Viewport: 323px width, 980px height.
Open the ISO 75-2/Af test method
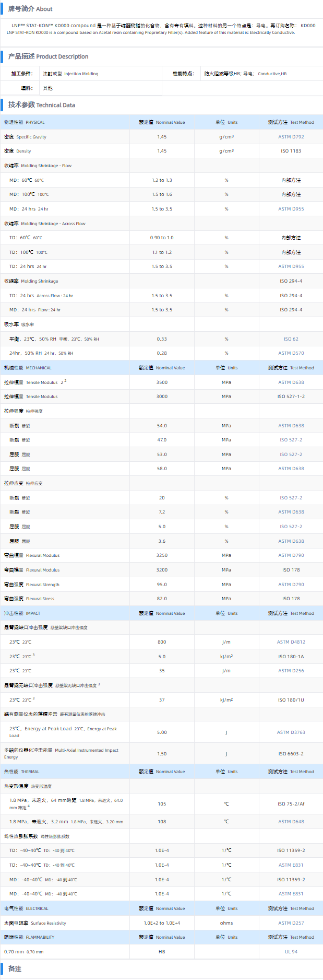291,804
